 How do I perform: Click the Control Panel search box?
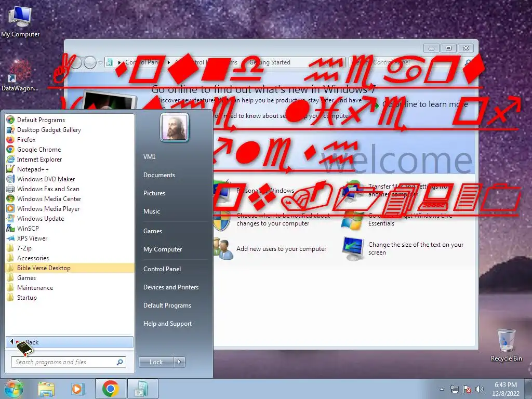click(x=411, y=62)
